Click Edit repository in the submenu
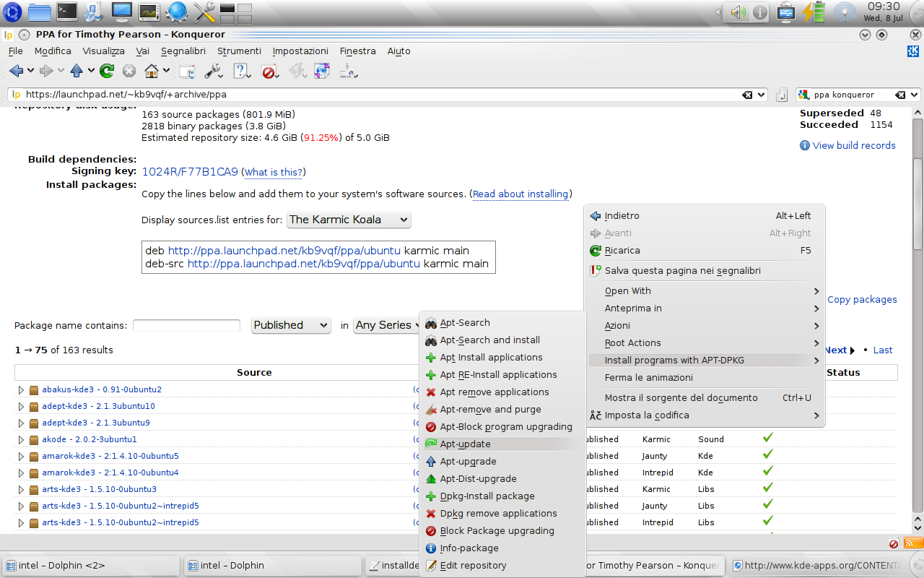Screen dimensions: 924x578 [x=502, y=566]
